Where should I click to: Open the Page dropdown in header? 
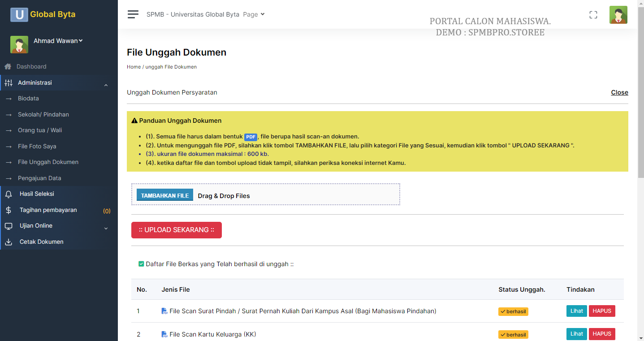pyautogui.click(x=254, y=14)
